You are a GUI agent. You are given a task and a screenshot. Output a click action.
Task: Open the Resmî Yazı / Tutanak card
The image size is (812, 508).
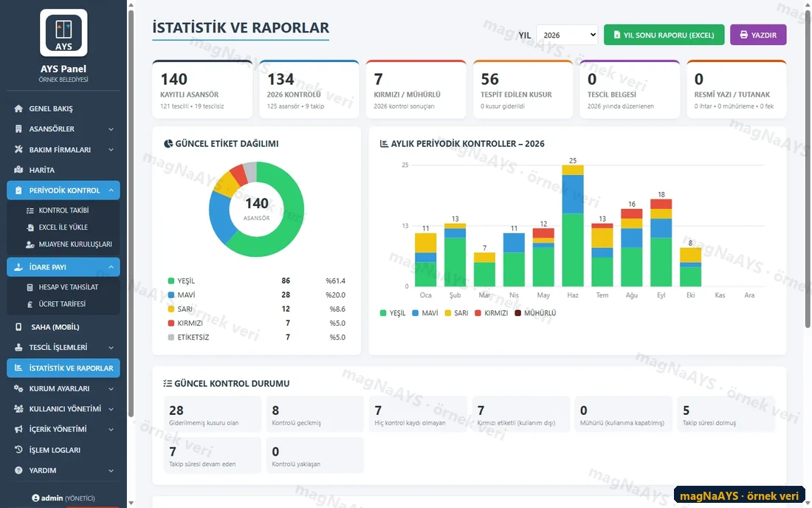(x=737, y=89)
